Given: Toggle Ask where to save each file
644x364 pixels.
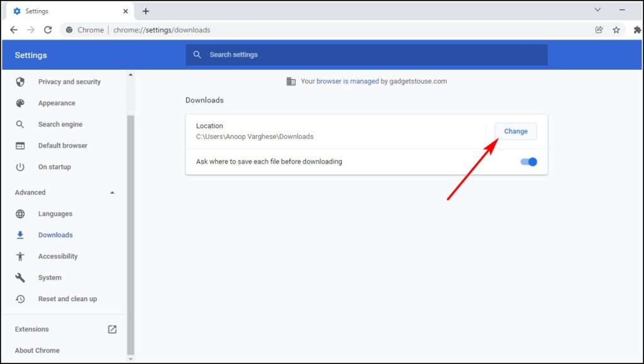Looking at the screenshot, I should (528, 162).
